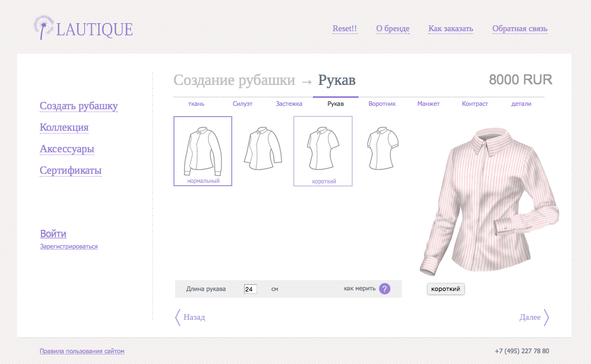Screen dimensions: 591x364
Task: Click the Длина рукава label
Action: coord(206,289)
